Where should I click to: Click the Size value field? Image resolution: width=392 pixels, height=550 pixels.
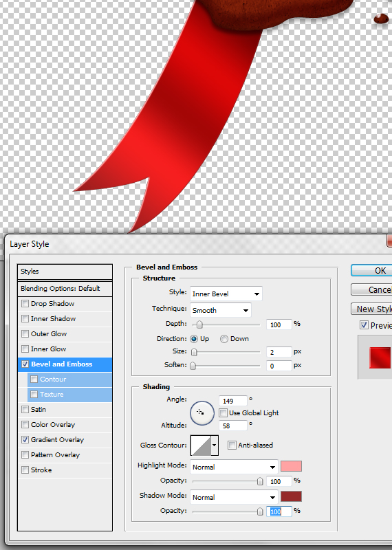[x=279, y=352]
